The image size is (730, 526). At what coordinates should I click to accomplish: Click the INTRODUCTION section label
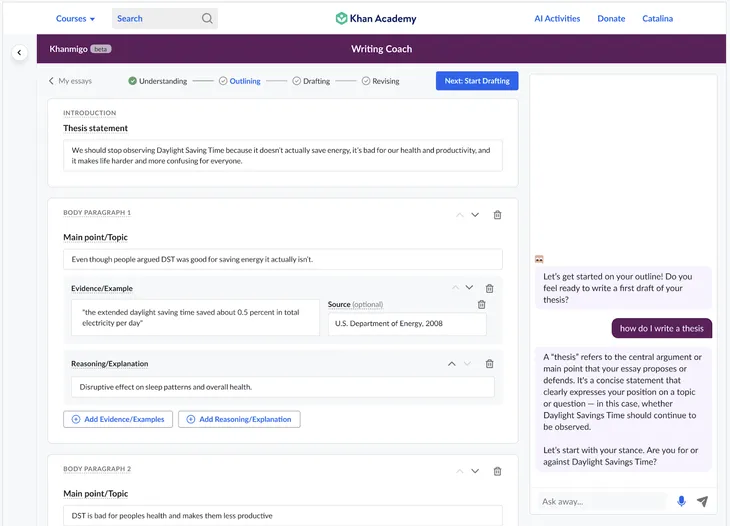[x=90, y=113]
